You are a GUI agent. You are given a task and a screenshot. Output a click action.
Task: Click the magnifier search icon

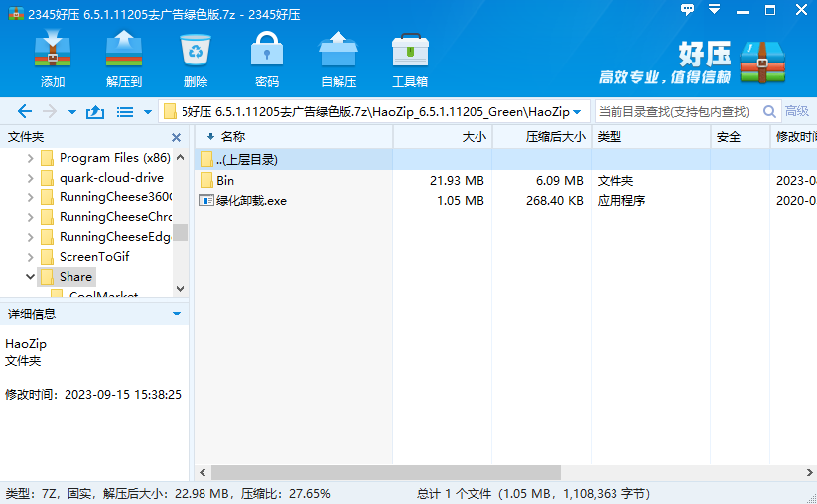[x=769, y=111]
